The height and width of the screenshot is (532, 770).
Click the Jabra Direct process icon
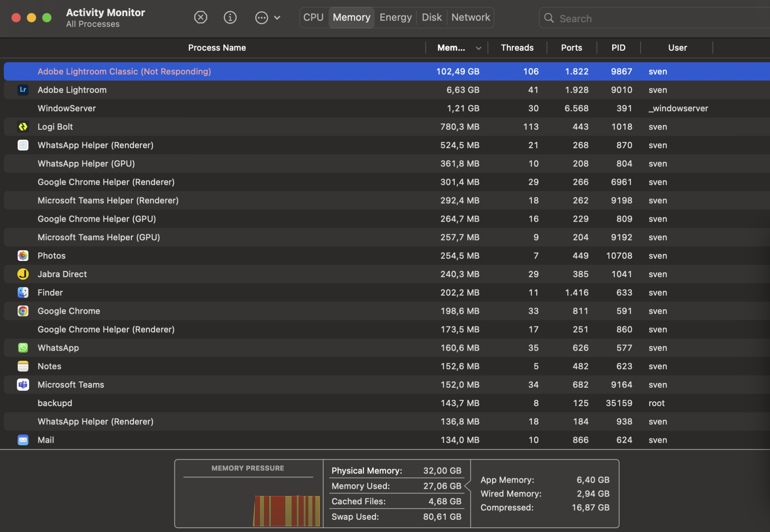pyautogui.click(x=23, y=274)
